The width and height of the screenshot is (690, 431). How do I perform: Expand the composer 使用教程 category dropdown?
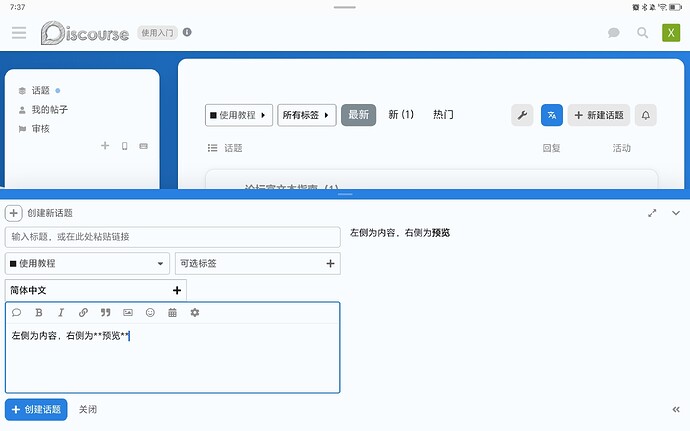click(87, 264)
